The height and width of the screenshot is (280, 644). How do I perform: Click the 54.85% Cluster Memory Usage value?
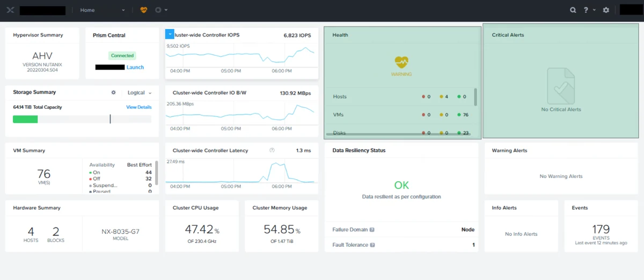click(x=282, y=230)
